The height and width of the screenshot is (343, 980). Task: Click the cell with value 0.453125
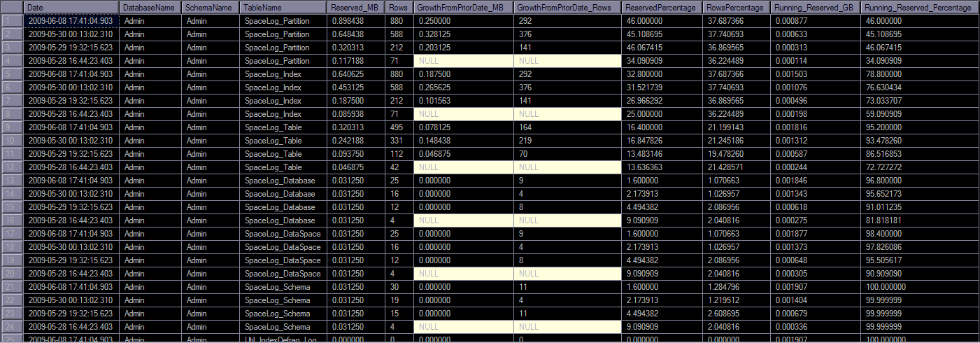coord(355,87)
